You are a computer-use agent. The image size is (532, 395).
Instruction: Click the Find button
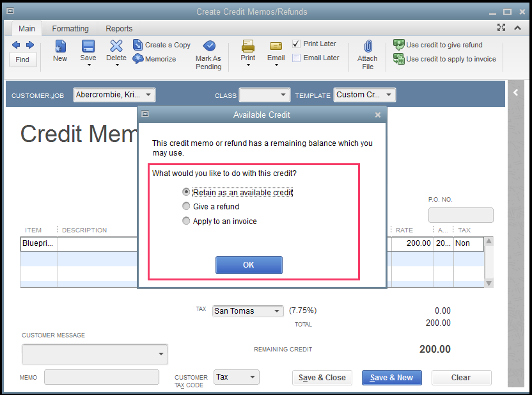[22, 60]
